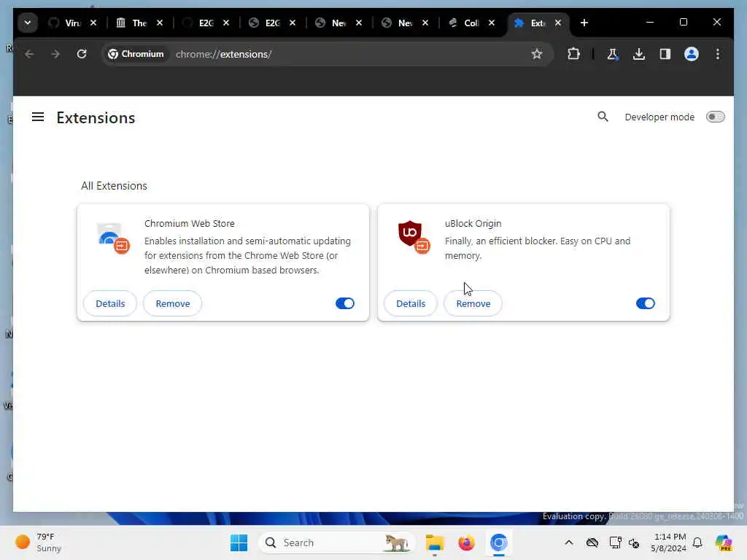The height and width of the screenshot is (560, 747).
Task: Toggle the browser side panel icon
Action: pos(665,54)
